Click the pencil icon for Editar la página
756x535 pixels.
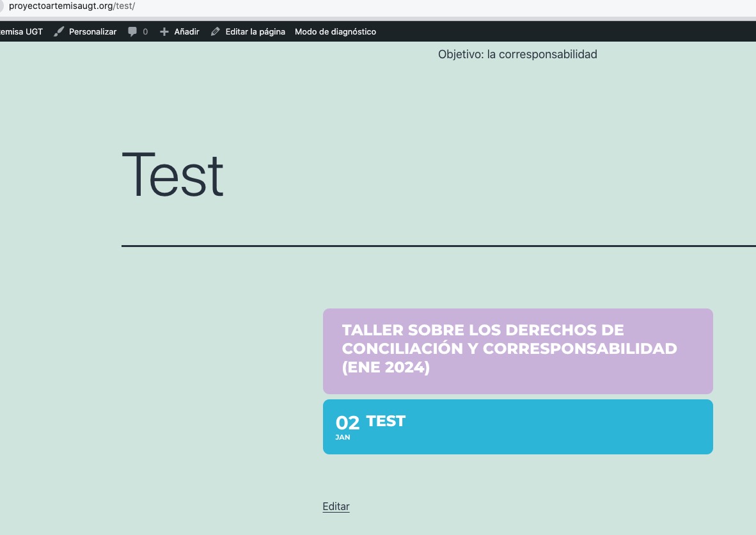tap(215, 32)
